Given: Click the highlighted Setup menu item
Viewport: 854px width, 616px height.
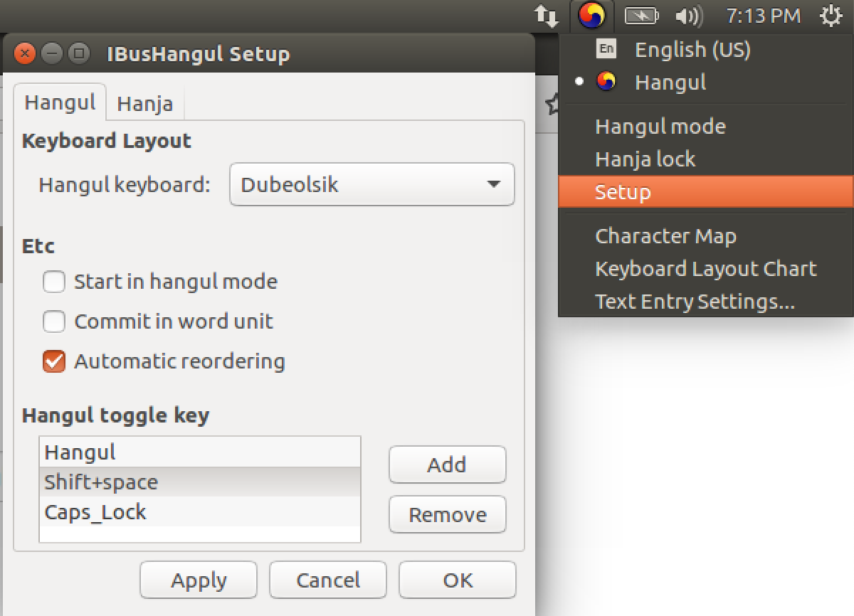Looking at the screenshot, I should click(x=706, y=192).
